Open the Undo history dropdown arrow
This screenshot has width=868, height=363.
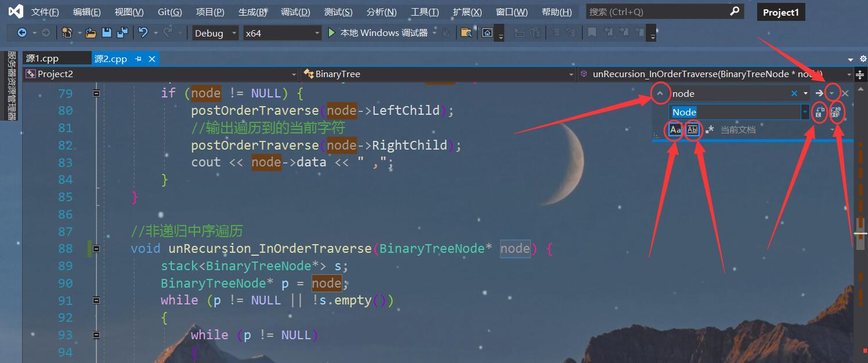[x=155, y=33]
